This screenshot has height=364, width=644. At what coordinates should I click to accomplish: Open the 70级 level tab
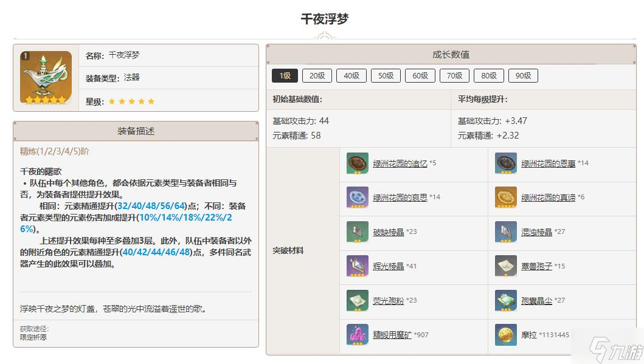tap(455, 75)
